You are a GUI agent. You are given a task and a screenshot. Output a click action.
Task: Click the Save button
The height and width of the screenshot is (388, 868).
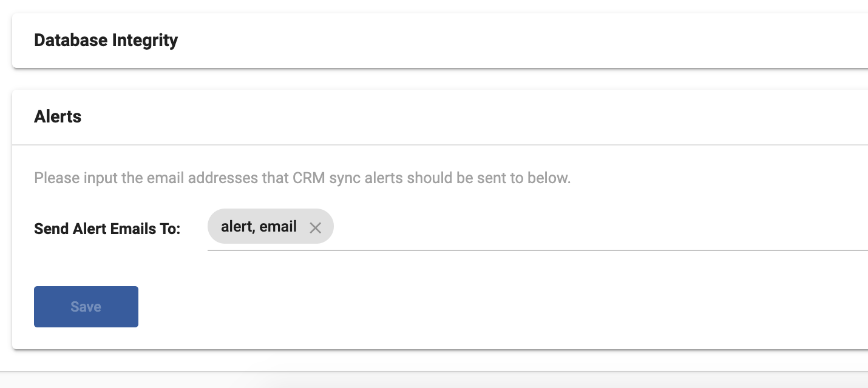pyautogui.click(x=86, y=307)
